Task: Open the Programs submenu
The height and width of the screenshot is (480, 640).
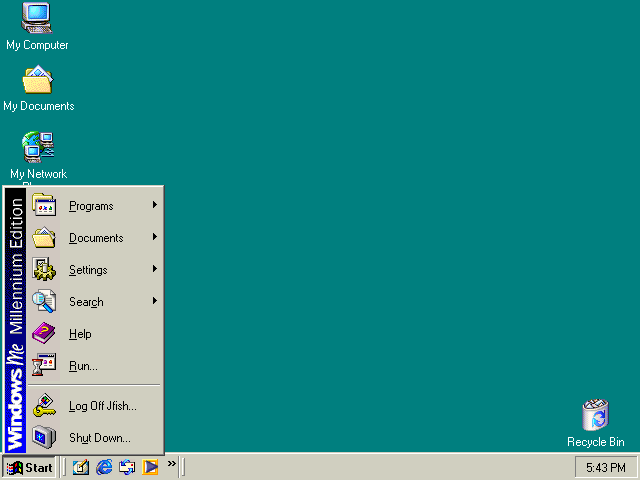Action: (x=95, y=205)
